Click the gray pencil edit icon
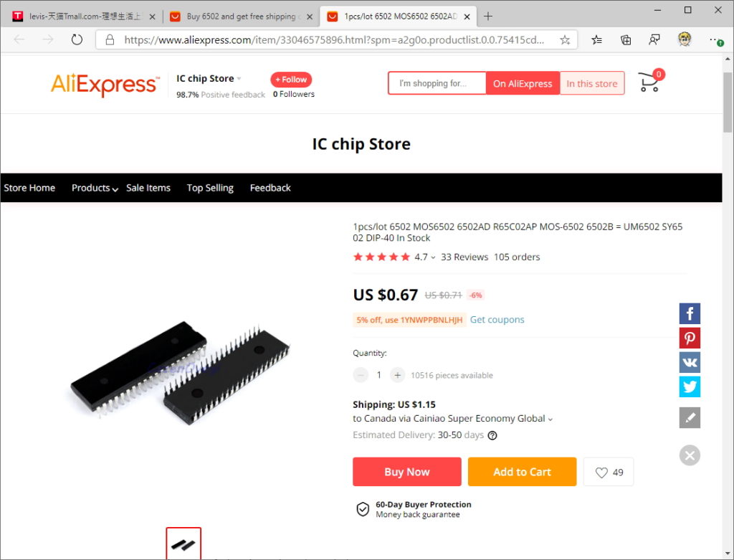The height and width of the screenshot is (560, 734). point(690,417)
